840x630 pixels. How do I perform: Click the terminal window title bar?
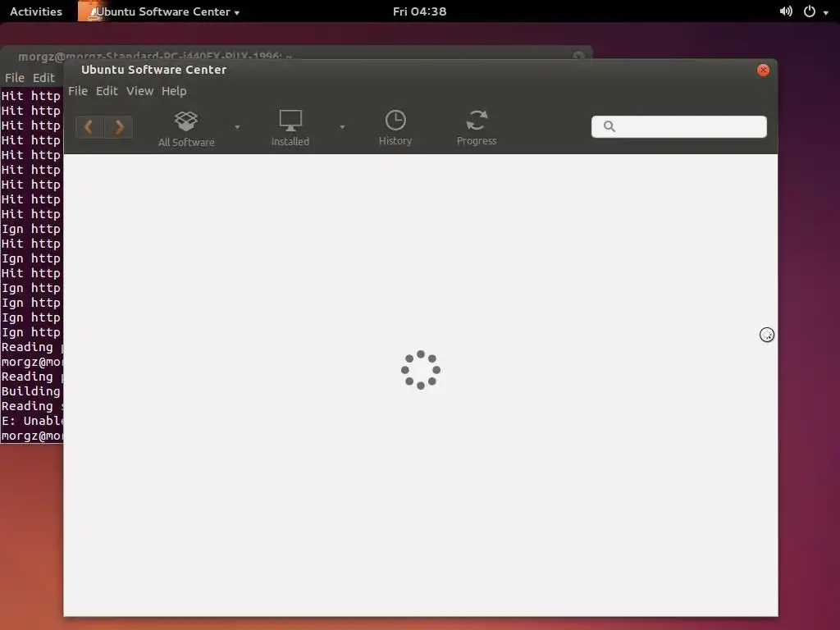coord(296,53)
